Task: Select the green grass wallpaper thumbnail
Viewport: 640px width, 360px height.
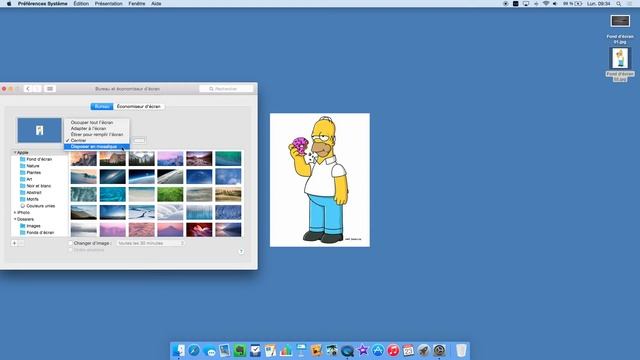Action: (x=170, y=194)
